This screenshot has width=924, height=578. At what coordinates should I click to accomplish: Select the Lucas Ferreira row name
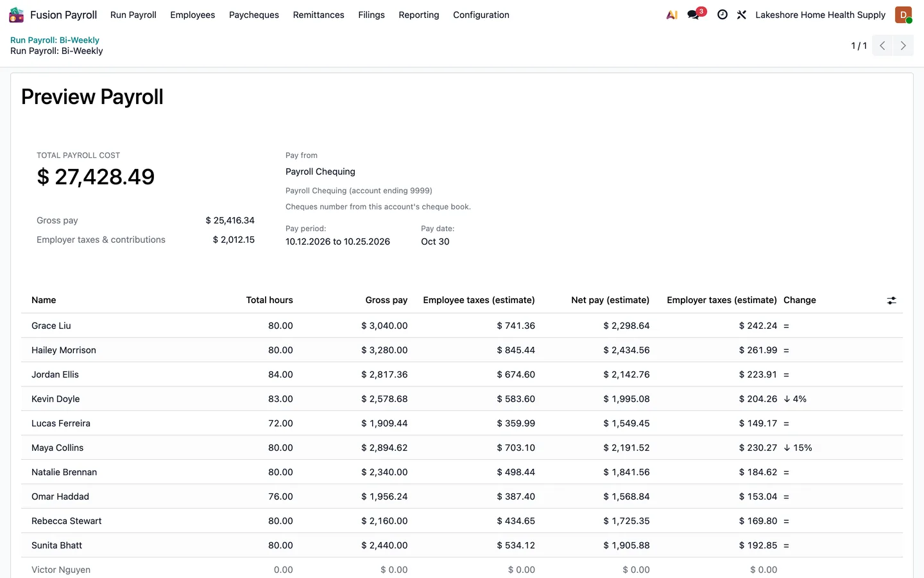click(61, 423)
